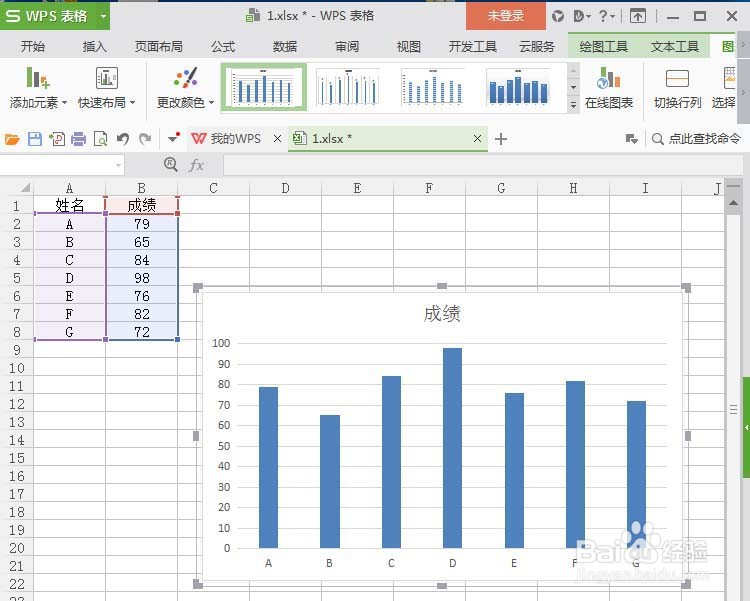Open the 审阅 ribbon tab
Screen dimensions: 750x601
tap(347, 46)
